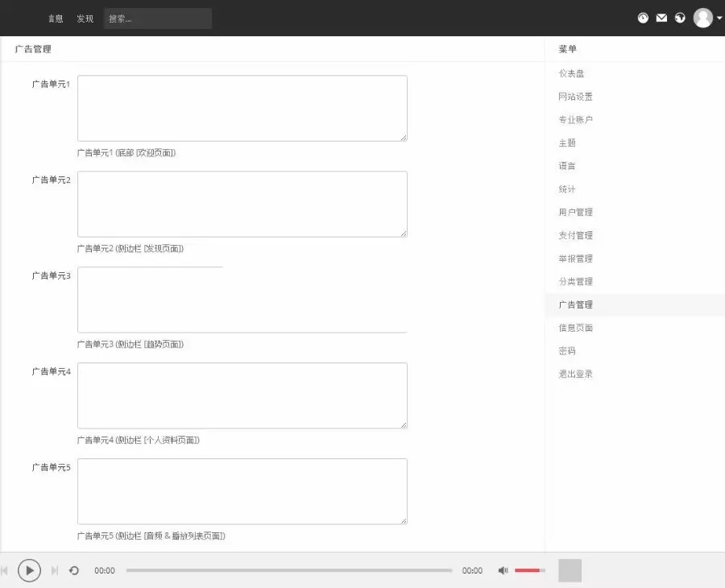Focus the 搜索 search box
Screen dimensions: 725x588
pos(158,19)
